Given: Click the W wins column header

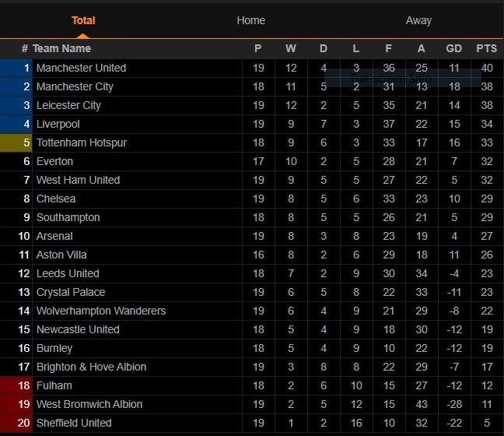Looking at the screenshot, I should pos(291,48).
